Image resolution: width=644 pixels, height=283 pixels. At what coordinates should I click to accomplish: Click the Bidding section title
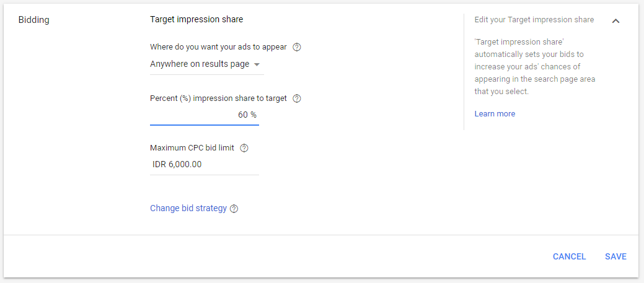pos(34,20)
